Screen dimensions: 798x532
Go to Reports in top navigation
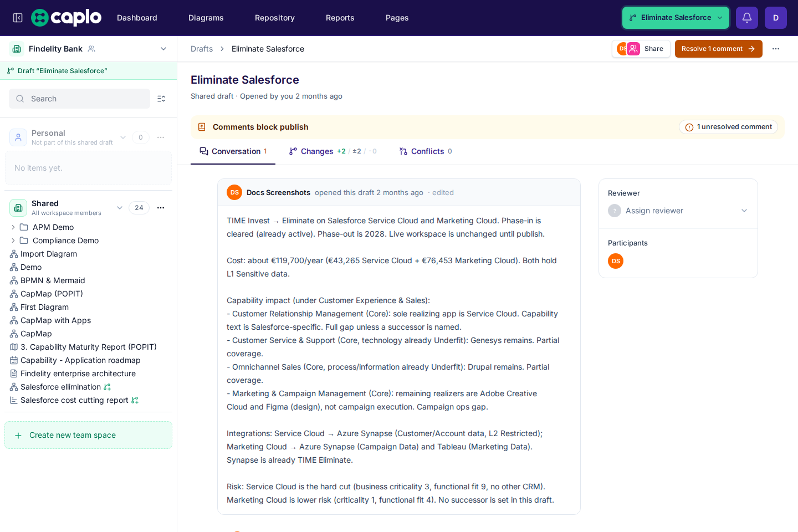(340, 18)
